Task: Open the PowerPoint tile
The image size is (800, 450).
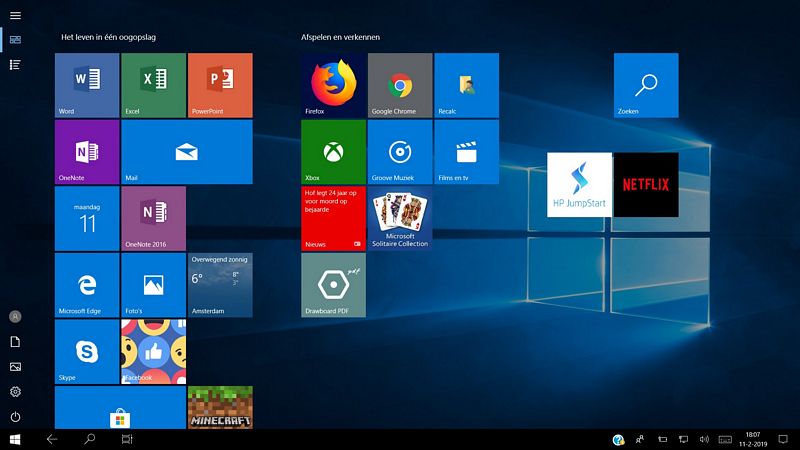Action: pyautogui.click(x=220, y=85)
